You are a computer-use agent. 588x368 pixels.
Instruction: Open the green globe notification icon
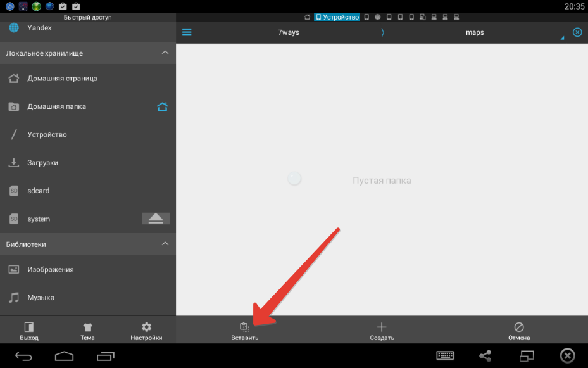click(36, 6)
